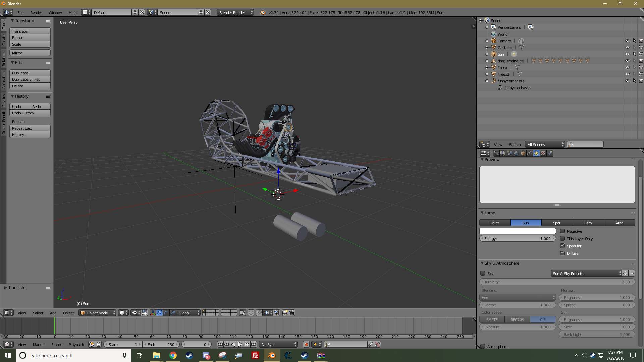Viewport: 644px width, 362px height.
Task: Open Lamp data properties tab
Action: click(536, 153)
